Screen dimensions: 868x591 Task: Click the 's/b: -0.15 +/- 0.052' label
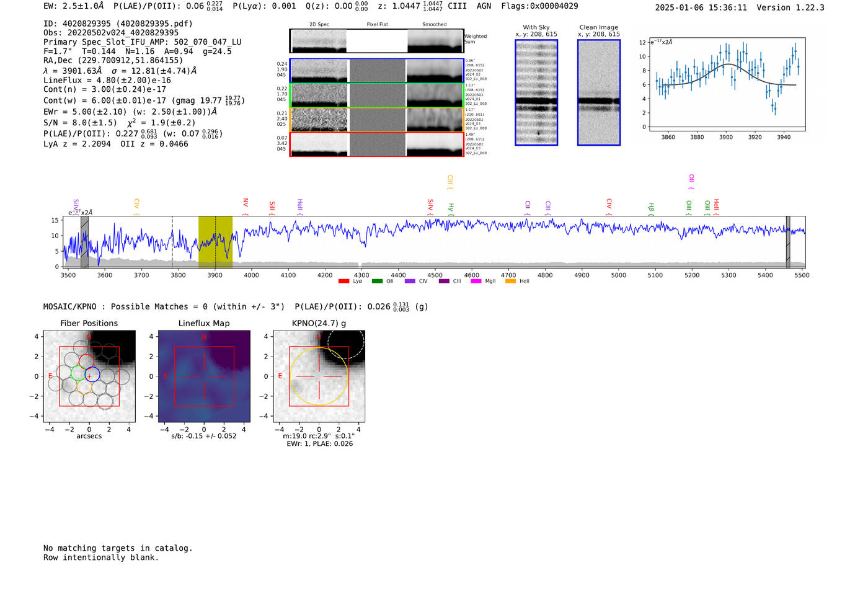[x=204, y=436]
